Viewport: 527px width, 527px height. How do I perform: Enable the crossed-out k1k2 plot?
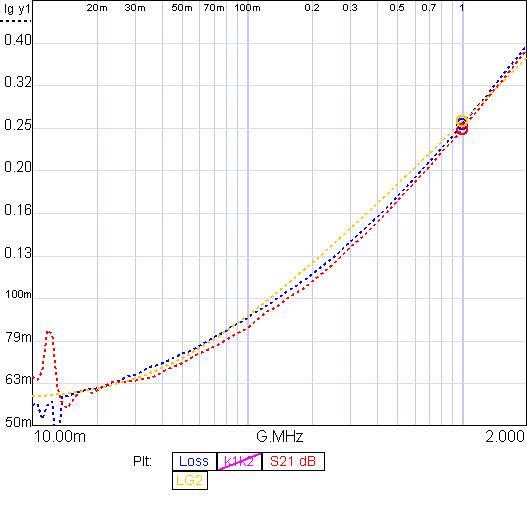pyautogui.click(x=239, y=461)
